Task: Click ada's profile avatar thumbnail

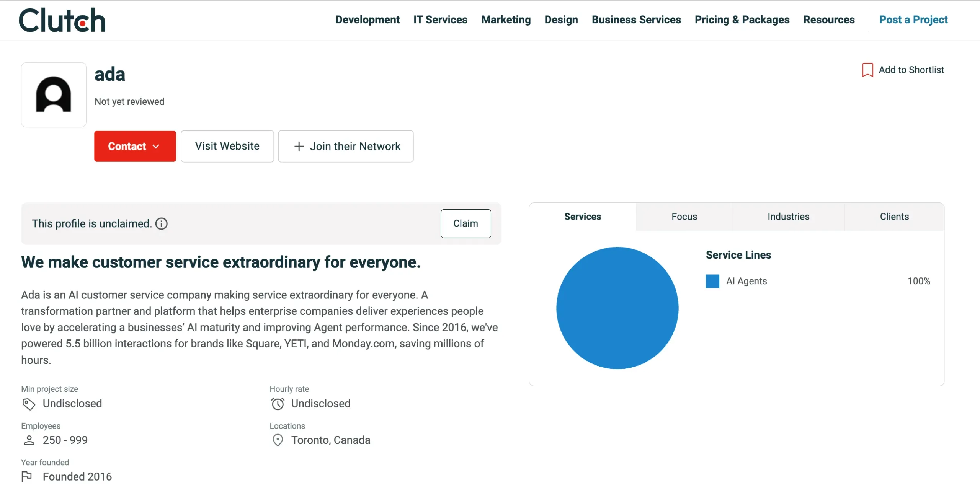Action: [54, 95]
